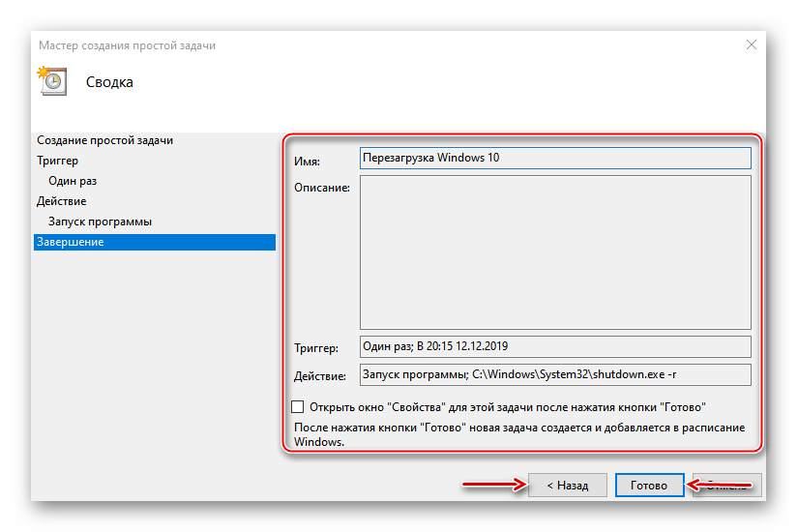Click the trigger field showing 'Один раз; В 20:15'

coord(554,346)
